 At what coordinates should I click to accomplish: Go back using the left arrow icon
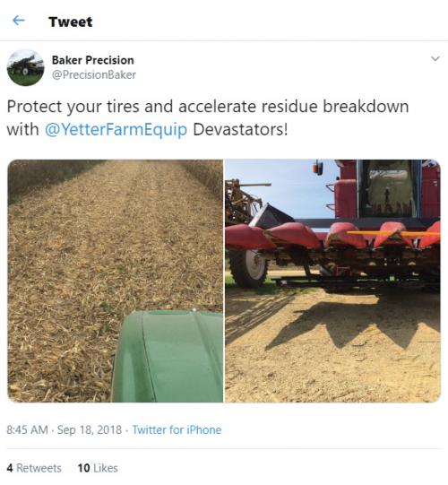pos(19,21)
